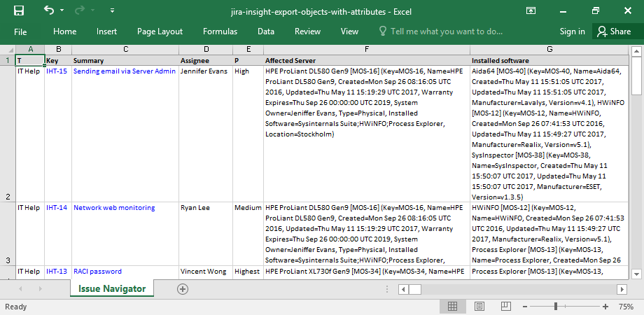Select the 'Highest' priority cell
Screen dimensions: 644x315
pos(248,273)
